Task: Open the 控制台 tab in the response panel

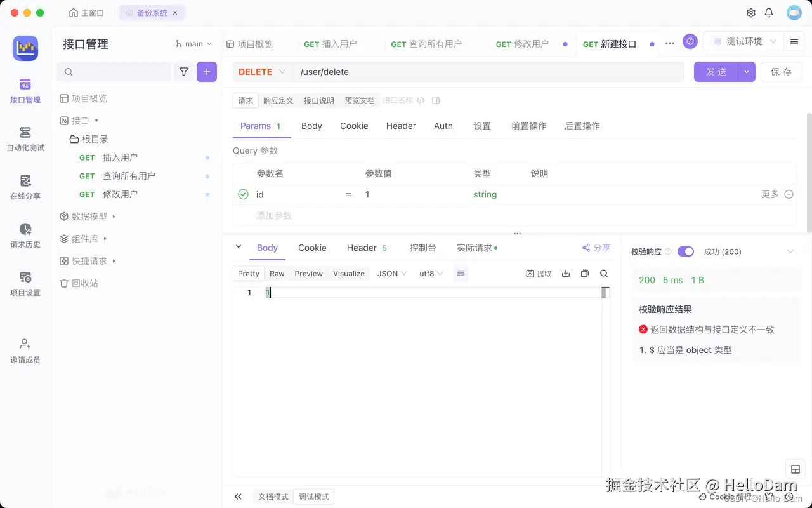Action: pos(423,248)
